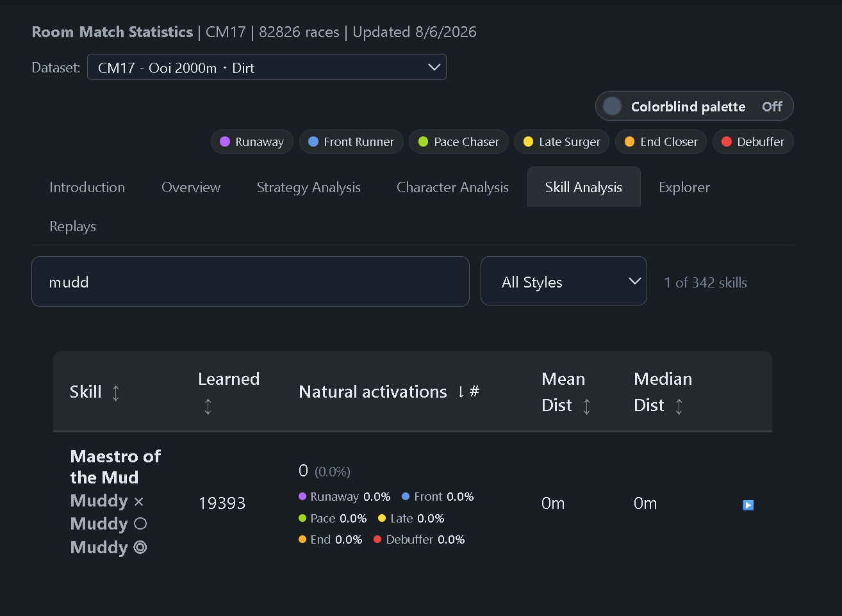Click the Updated 8/6/2026 text

[415, 32]
